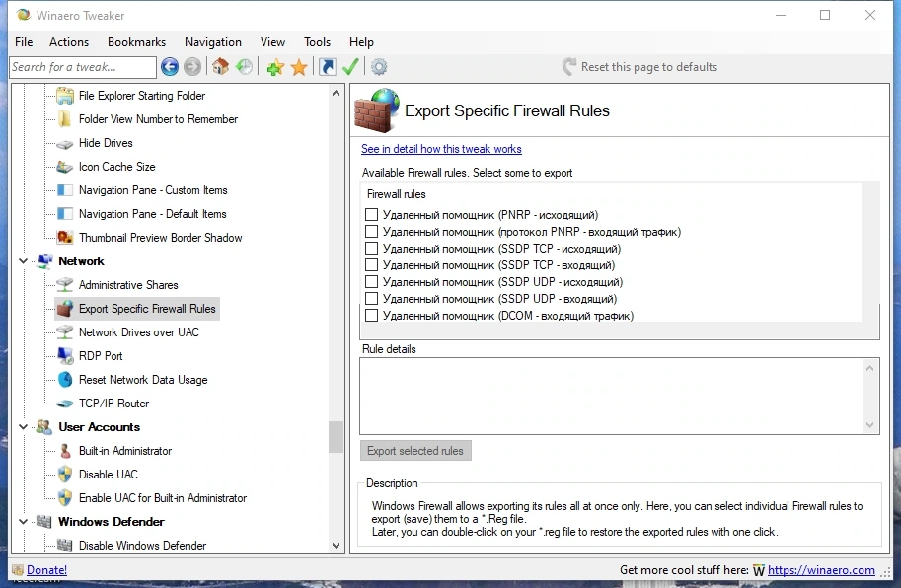Click the Network Drives over UAC icon
This screenshot has width=901, height=588.
coord(65,331)
